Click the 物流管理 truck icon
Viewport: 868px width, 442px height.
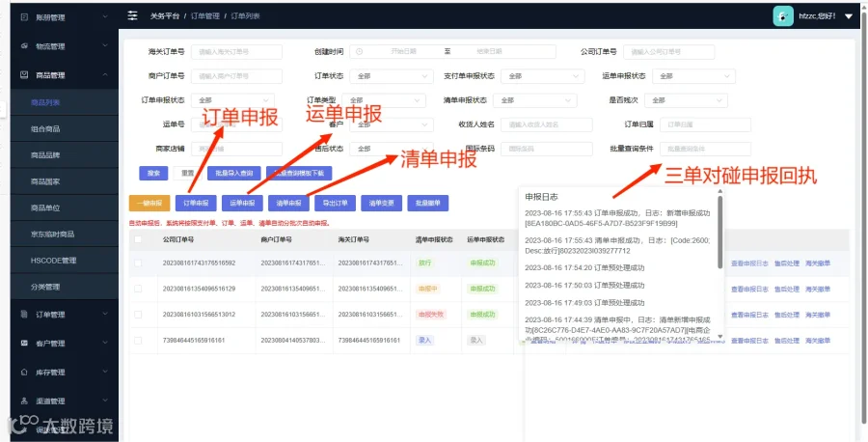pos(24,46)
